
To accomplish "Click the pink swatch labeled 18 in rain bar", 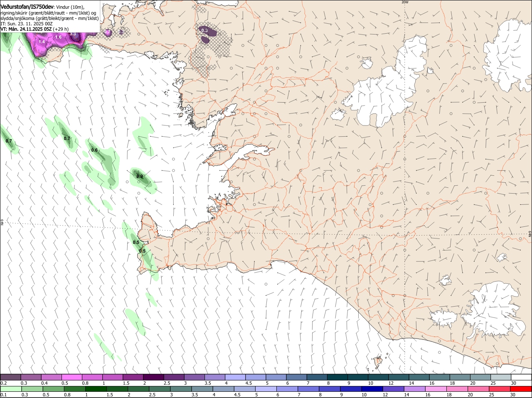I will [457, 389].
